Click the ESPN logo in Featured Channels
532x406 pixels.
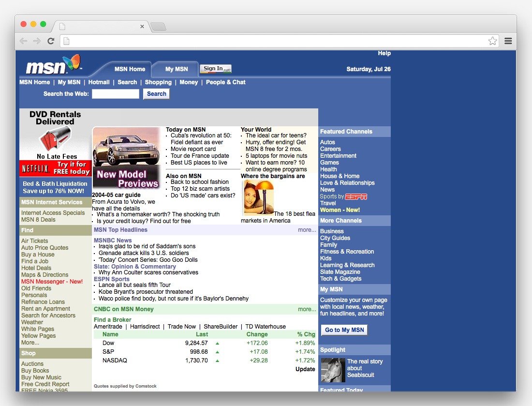[356, 196]
